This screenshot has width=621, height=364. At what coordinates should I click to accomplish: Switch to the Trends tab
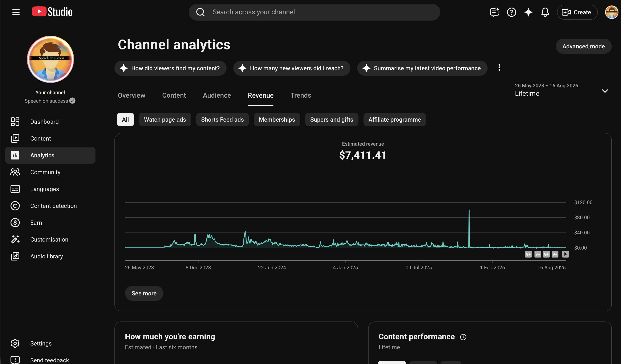[x=301, y=95]
